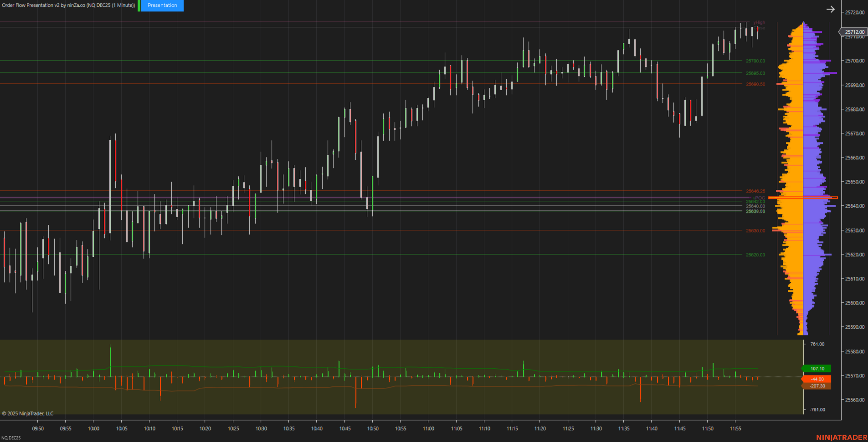The image size is (868, 442).
Task: Click the green 197.10 indicator value tag
Action: pos(817,369)
